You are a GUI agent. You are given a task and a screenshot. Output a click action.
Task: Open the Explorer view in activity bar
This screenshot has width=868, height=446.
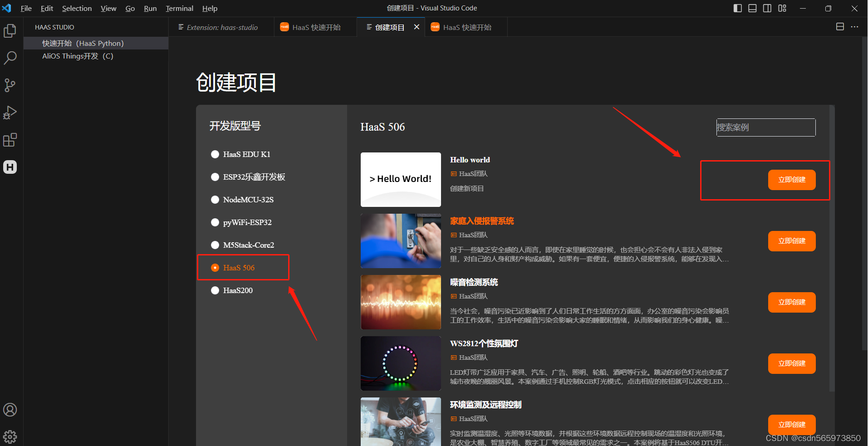click(x=10, y=31)
